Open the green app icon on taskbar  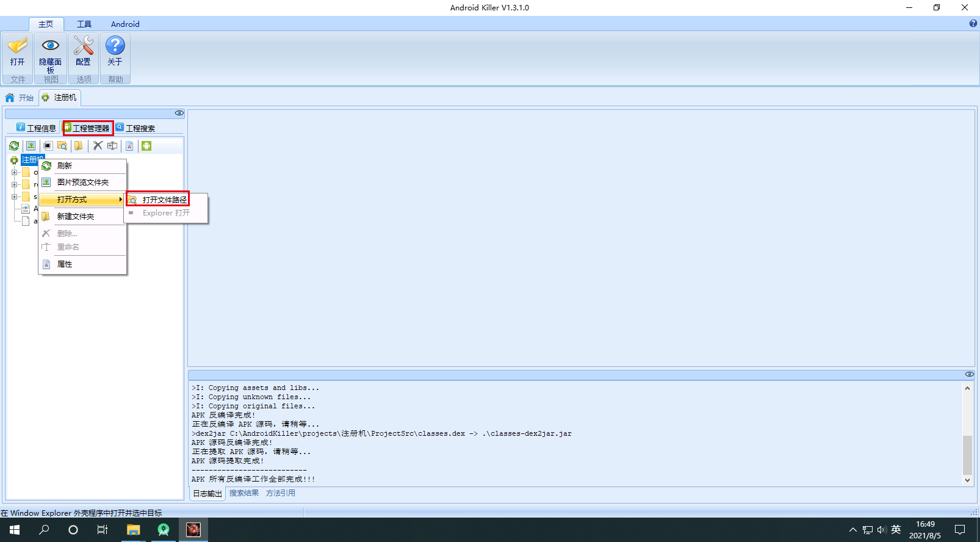click(163, 530)
